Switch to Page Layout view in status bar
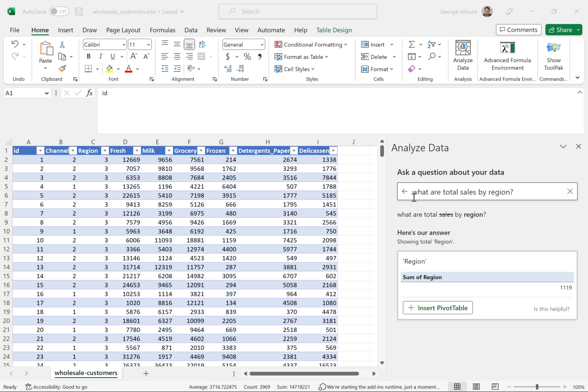Image resolution: width=588 pixels, height=392 pixels. [476, 387]
